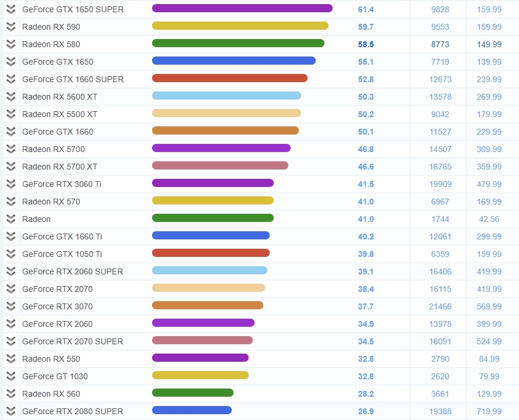
Task: Expand the Radeon RX 580 row chevron
Action: pos(11,44)
